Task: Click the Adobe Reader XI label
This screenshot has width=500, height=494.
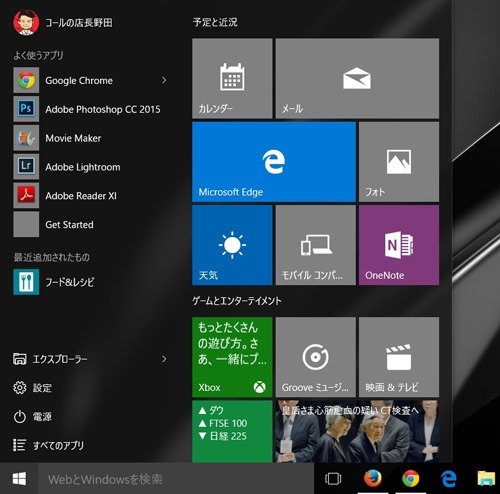Action: [81, 196]
